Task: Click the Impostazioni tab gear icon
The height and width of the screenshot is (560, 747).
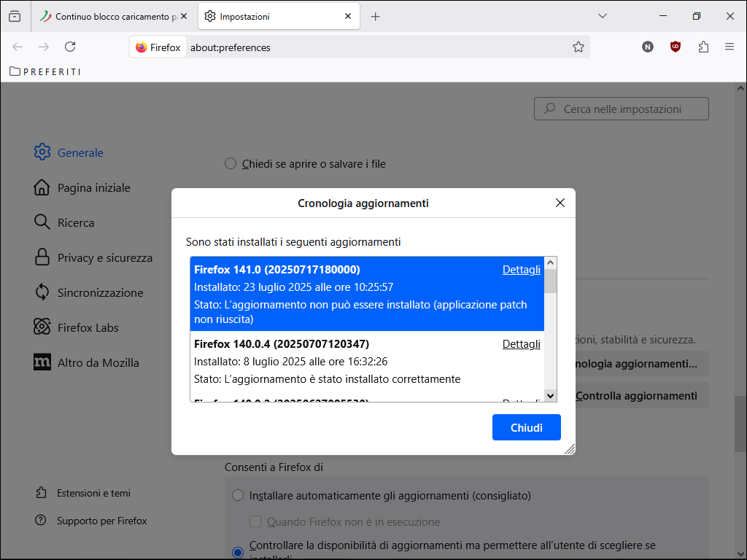Action: (209, 16)
